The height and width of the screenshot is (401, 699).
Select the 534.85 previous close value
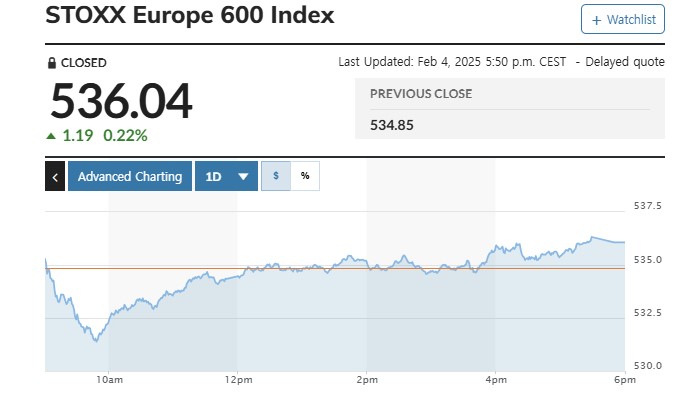coord(392,125)
